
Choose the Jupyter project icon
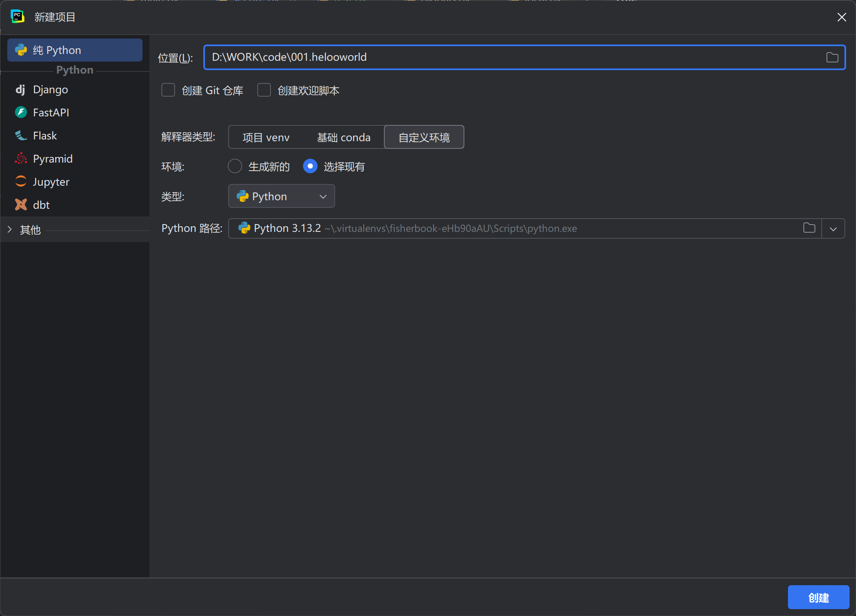(21, 181)
